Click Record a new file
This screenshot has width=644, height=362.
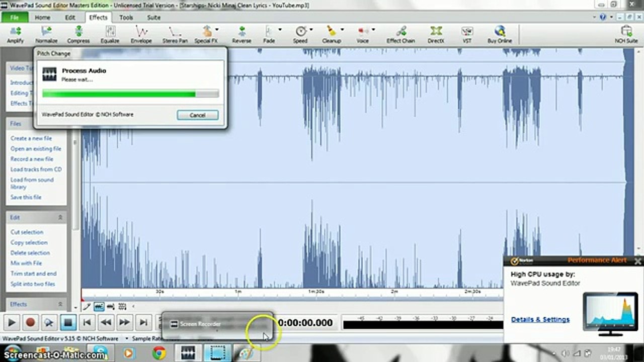coord(32,159)
